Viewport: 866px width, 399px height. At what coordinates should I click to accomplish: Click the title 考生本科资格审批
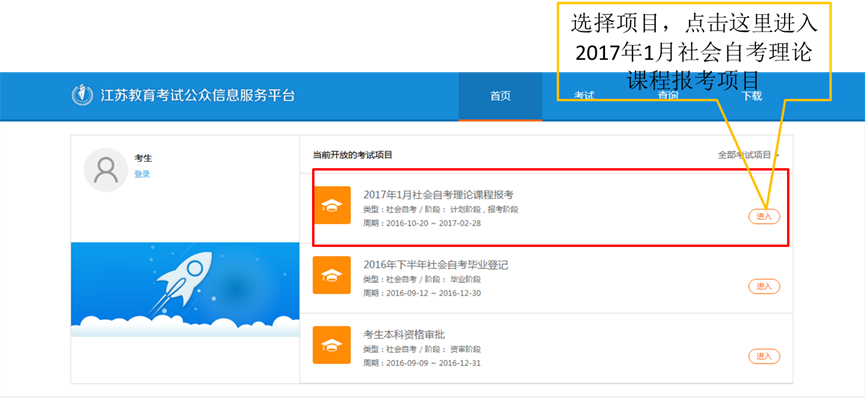[404, 335]
